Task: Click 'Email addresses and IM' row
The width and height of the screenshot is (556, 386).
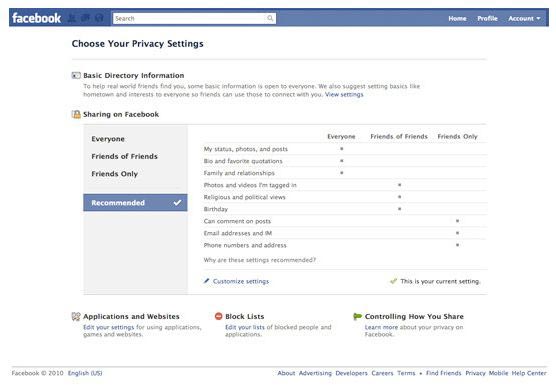Action: [345, 233]
